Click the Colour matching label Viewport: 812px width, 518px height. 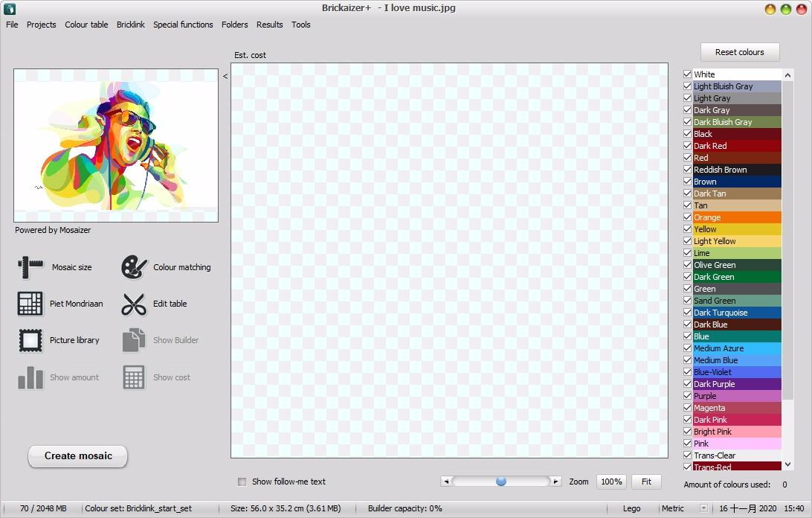181,267
